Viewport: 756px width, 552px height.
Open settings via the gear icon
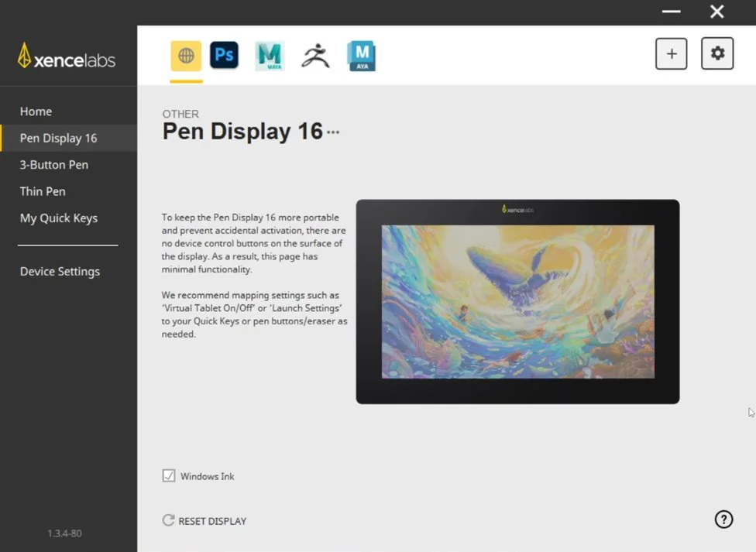717,53
